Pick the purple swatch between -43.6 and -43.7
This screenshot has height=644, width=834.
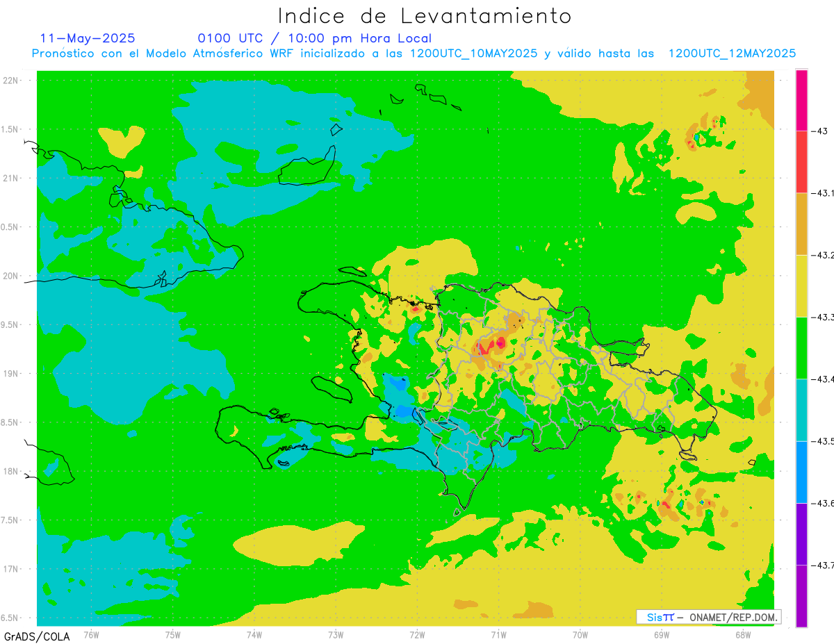tap(801, 534)
